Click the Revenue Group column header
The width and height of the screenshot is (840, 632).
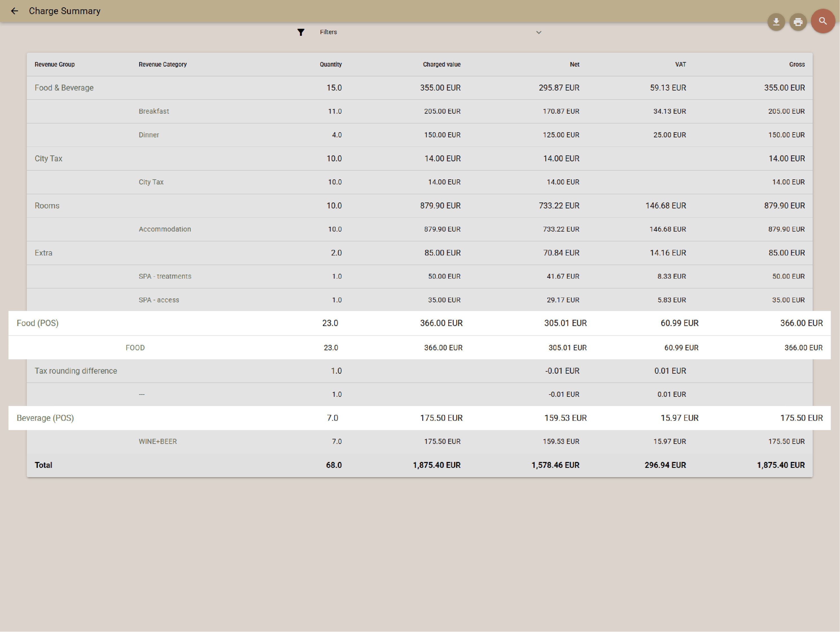coord(55,65)
